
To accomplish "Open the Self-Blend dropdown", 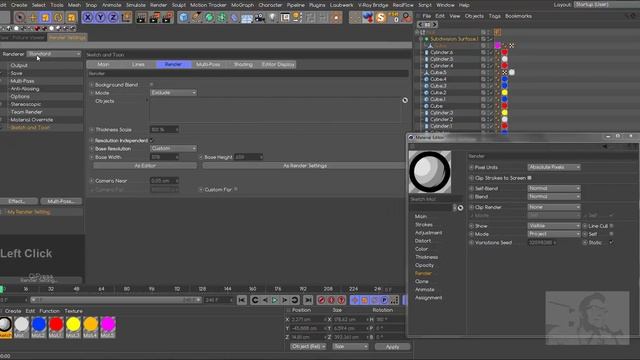I will pyautogui.click(x=554, y=188).
